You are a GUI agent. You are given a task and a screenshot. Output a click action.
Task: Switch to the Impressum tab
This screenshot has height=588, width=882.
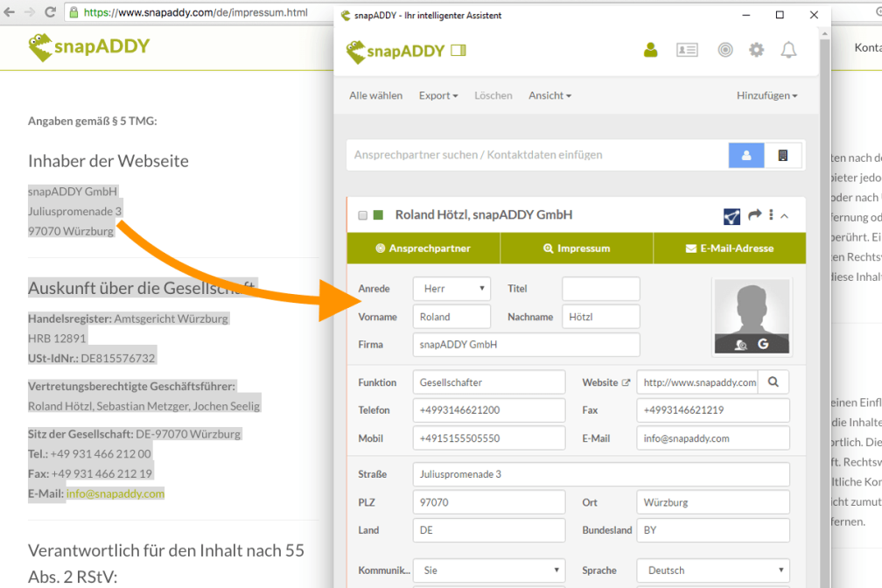click(576, 248)
